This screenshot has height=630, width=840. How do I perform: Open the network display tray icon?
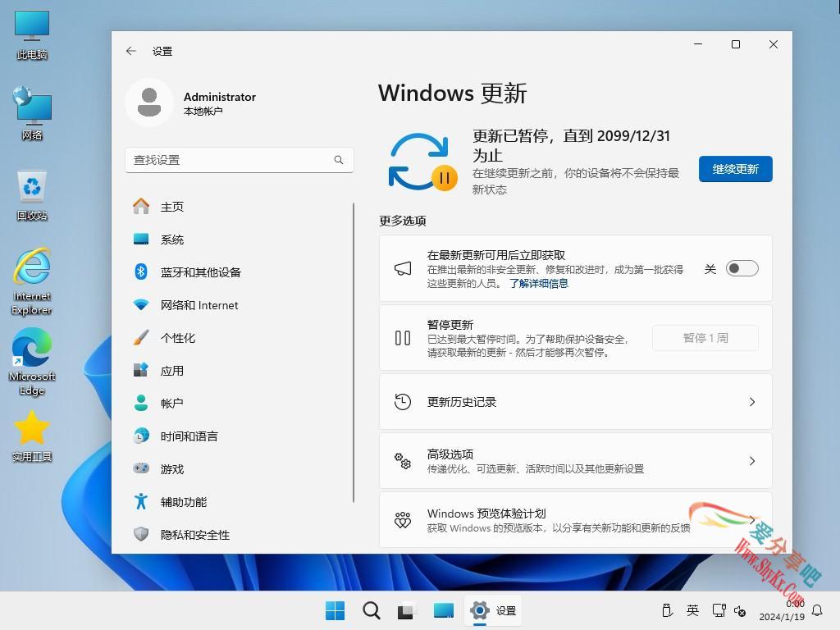[719, 610]
